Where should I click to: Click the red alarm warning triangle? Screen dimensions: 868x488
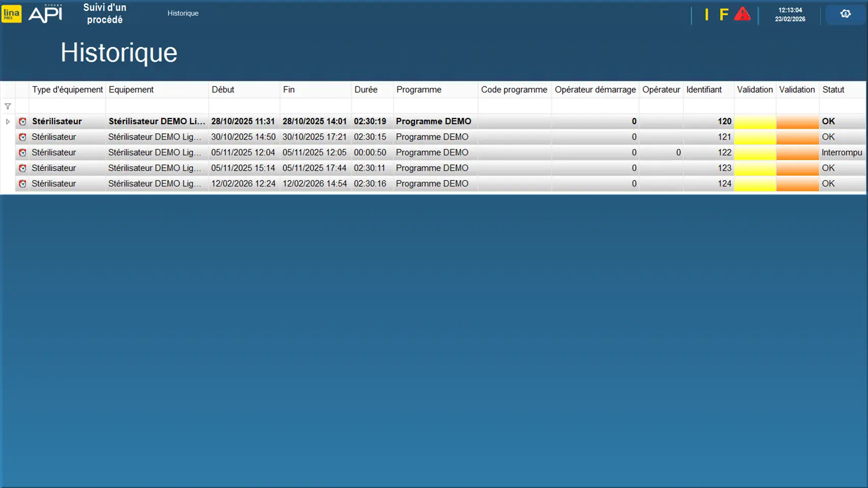(x=742, y=14)
